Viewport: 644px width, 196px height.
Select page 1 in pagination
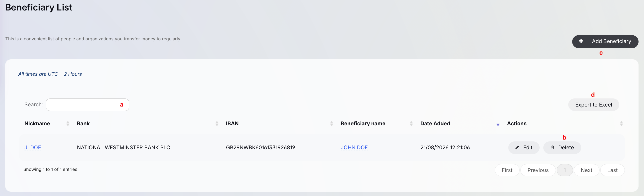pyautogui.click(x=565, y=170)
